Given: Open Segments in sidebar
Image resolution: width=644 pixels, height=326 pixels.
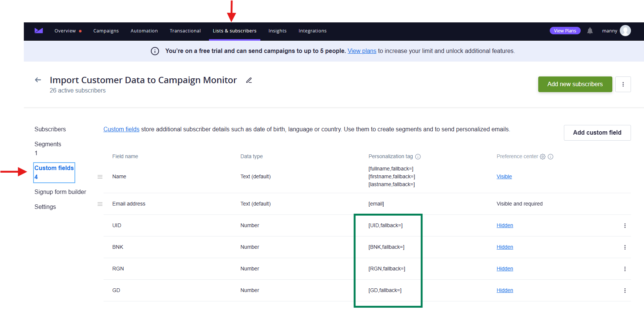Looking at the screenshot, I should click(48, 144).
